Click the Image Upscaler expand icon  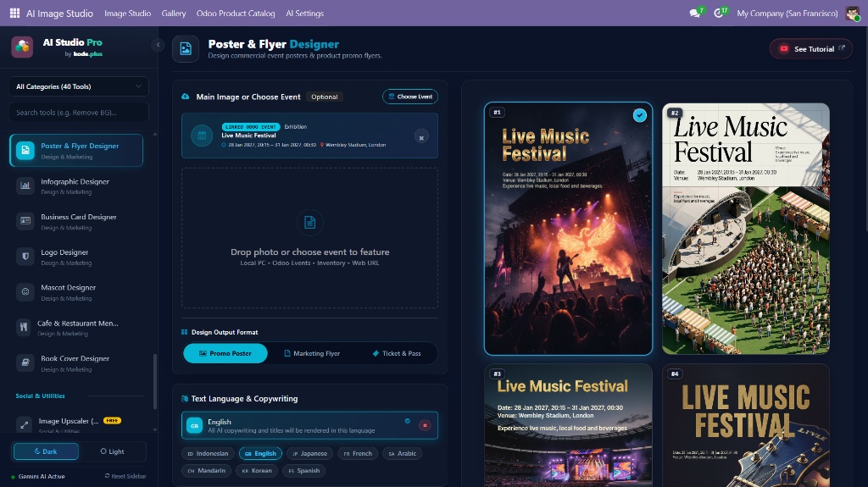click(25, 425)
